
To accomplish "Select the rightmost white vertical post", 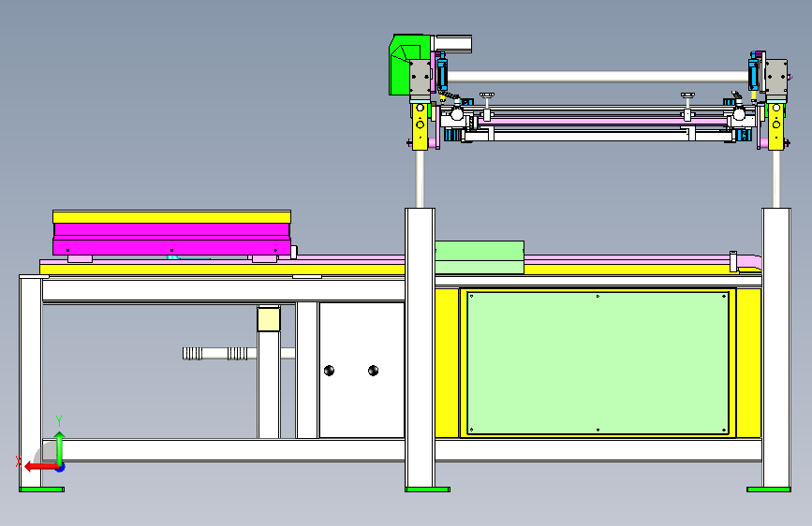I will [x=776, y=347].
